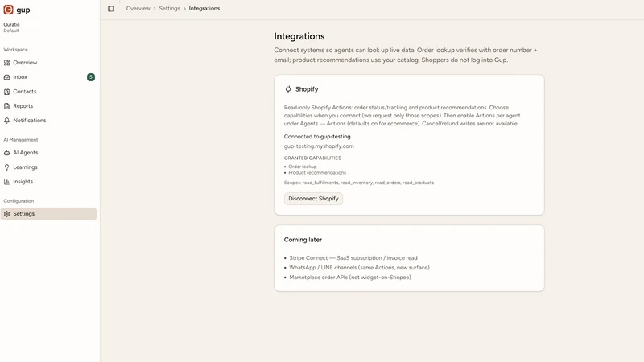
Task: Click the gup-testing.myshopify.com store address
Action: (x=319, y=146)
